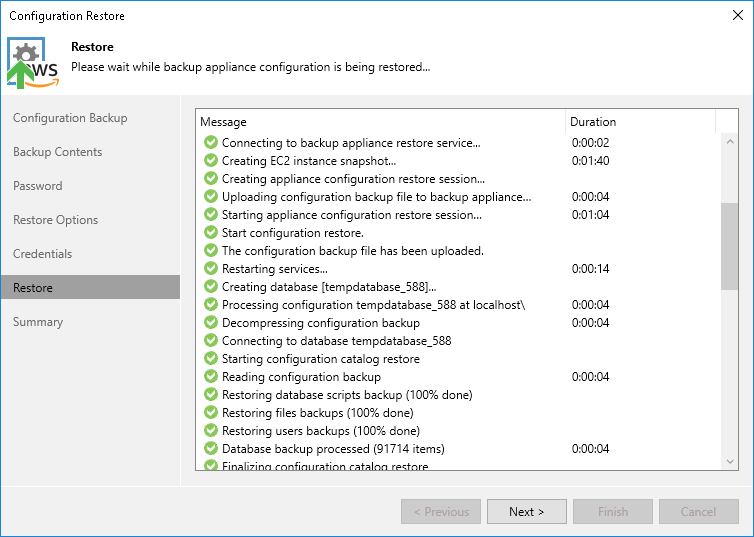Click green check beside Decompressing configuration backup
754x537 pixels.
210,323
